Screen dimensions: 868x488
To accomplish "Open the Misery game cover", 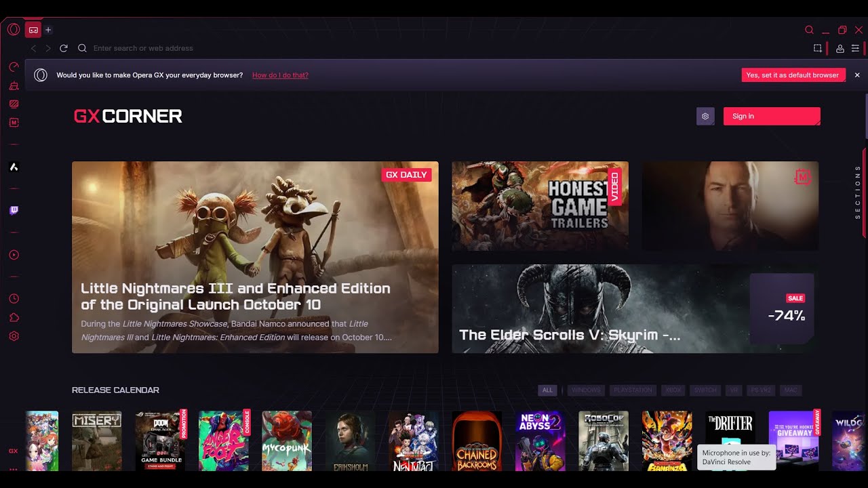I will tap(97, 441).
